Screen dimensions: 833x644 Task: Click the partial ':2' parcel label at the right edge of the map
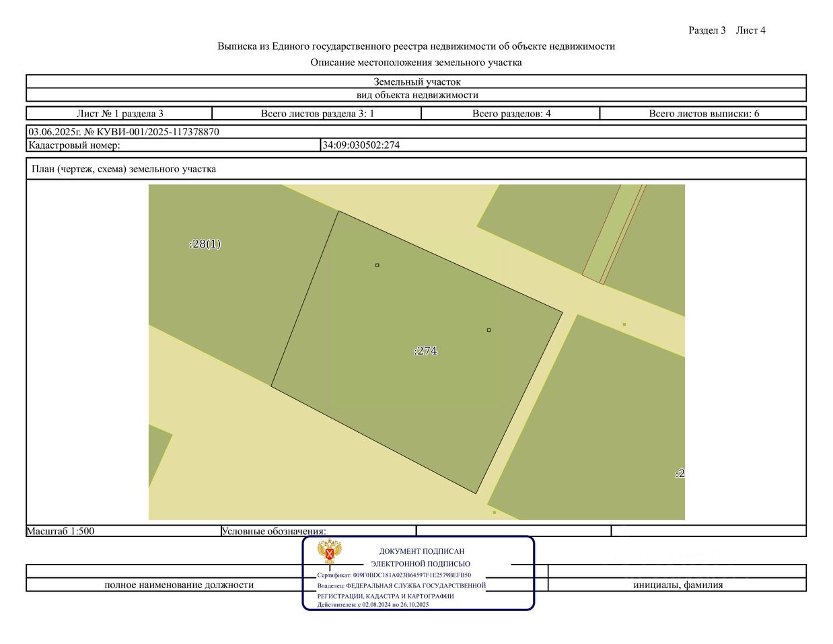pyautogui.click(x=680, y=473)
